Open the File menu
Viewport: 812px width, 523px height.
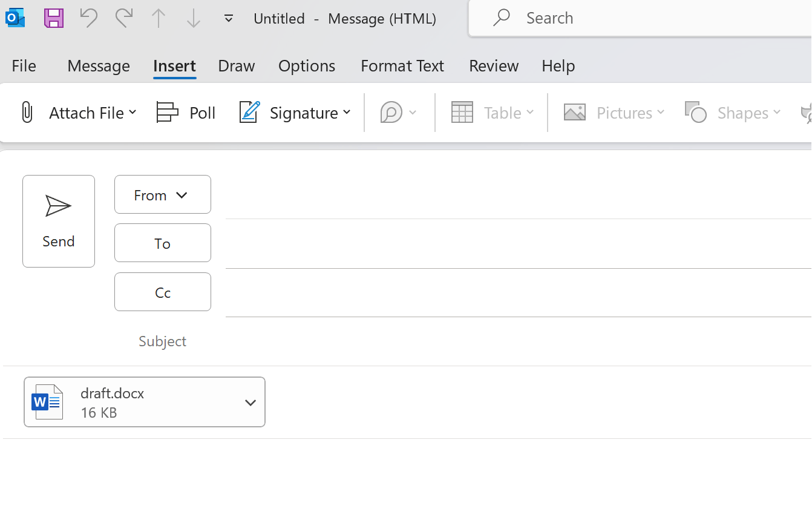(24, 66)
